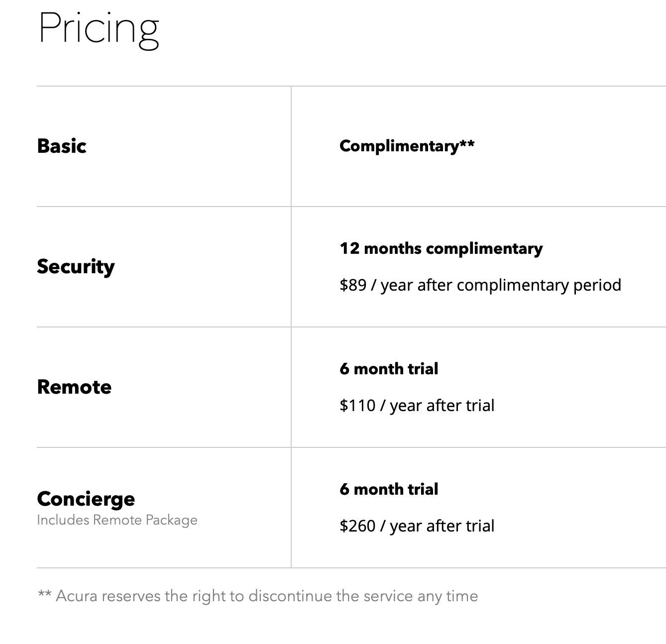Select the Basic plan name
Screen dimensions: 666x644
(62, 146)
